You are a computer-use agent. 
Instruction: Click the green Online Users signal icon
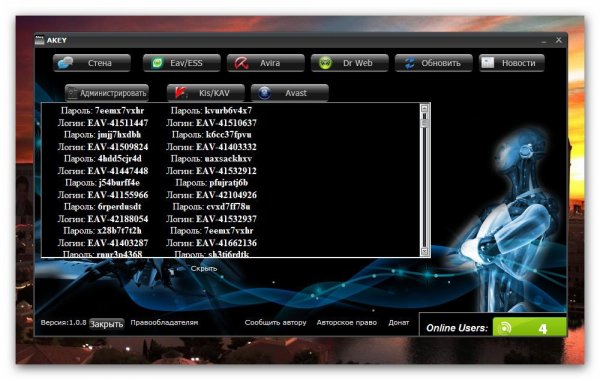[x=504, y=328]
